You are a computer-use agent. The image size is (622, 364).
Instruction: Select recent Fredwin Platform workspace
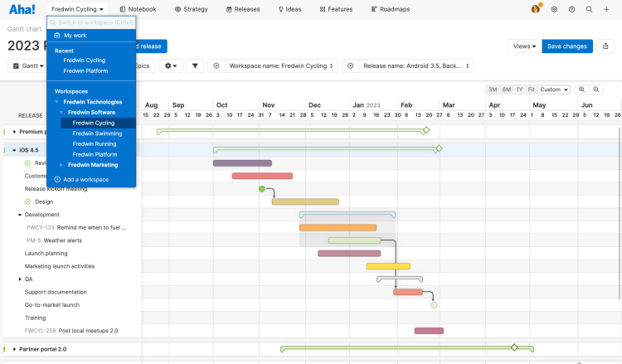pos(85,71)
